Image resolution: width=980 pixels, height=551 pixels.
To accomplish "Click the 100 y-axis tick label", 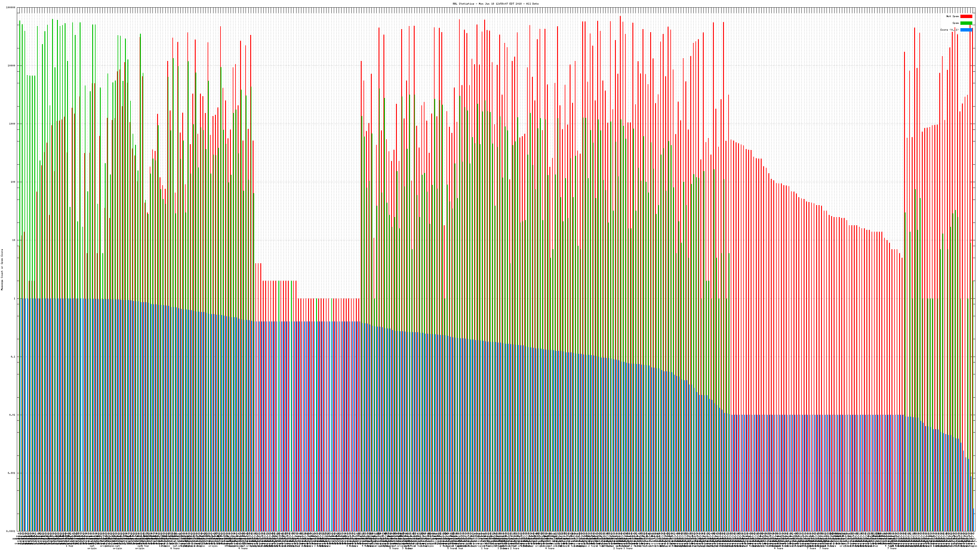I will tap(13, 182).
